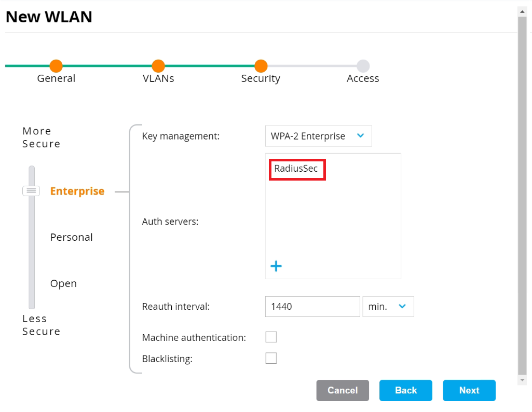Select the Open security level

63,283
